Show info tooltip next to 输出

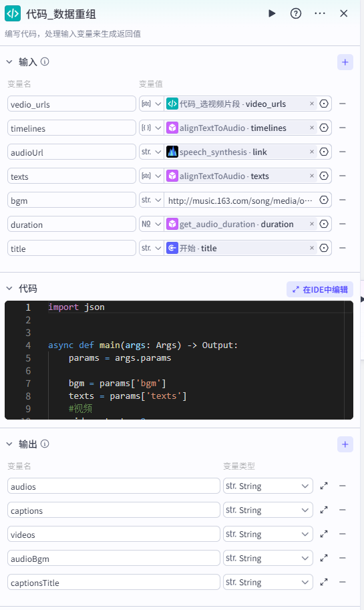tap(45, 444)
